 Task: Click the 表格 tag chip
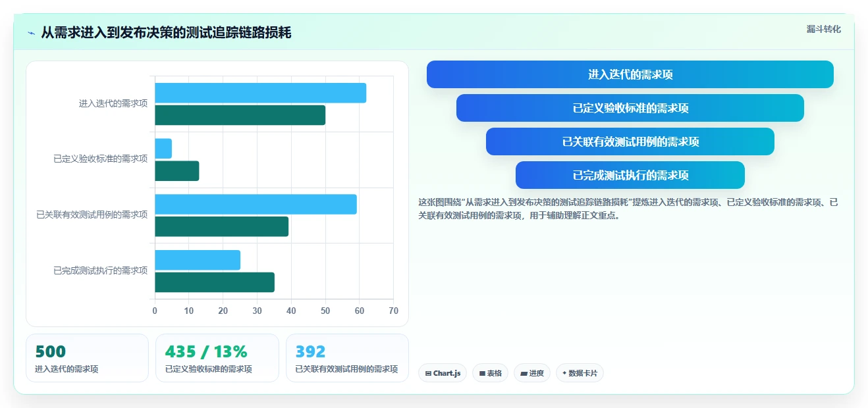490,373
